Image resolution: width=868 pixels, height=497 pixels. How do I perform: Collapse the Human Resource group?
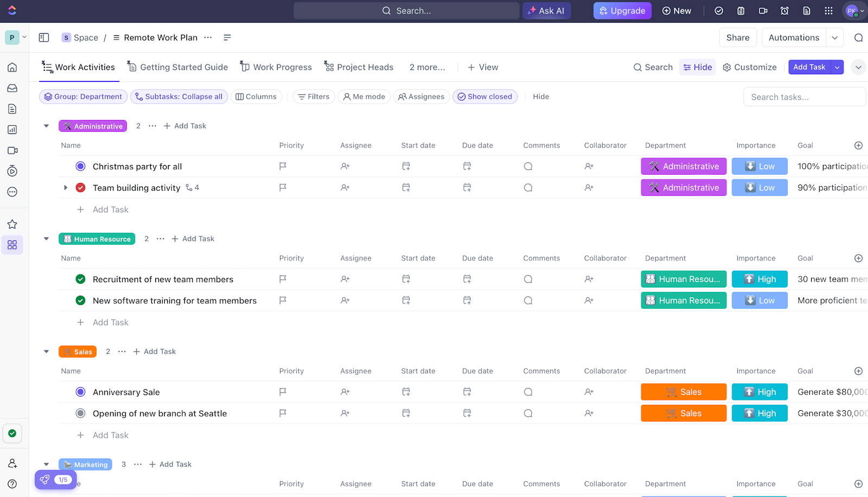46,239
